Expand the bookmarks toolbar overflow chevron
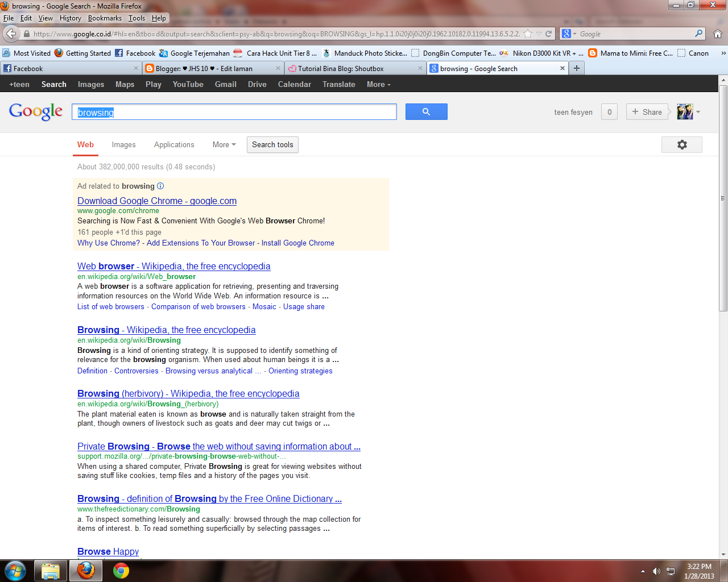 (723, 53)
